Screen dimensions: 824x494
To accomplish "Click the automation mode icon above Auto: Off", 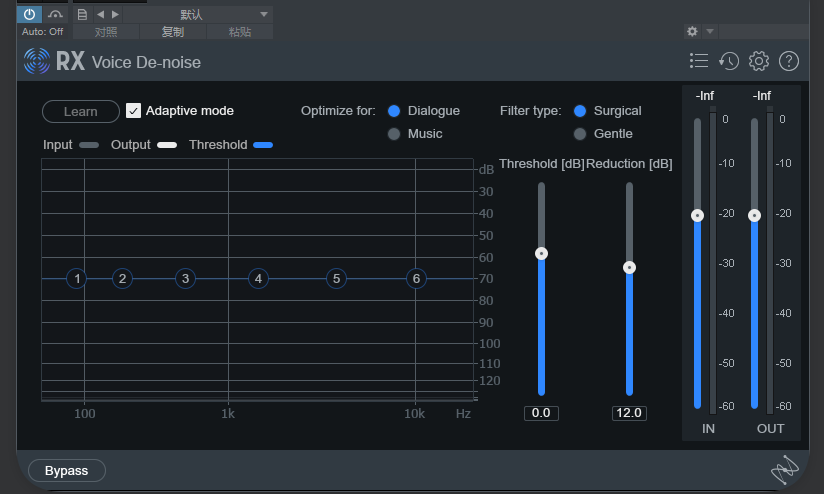I will coord(56,14).
